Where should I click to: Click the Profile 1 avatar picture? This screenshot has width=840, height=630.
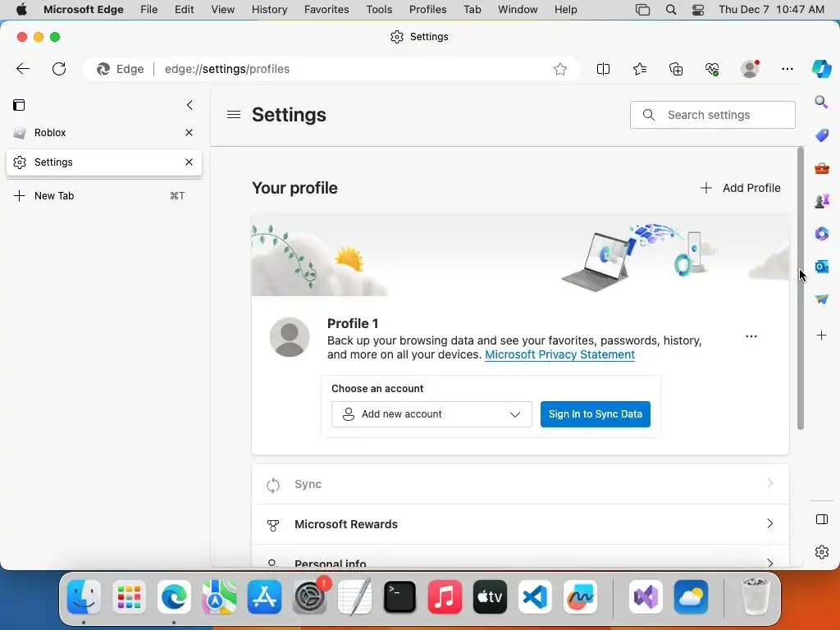(x=290, y=337)
